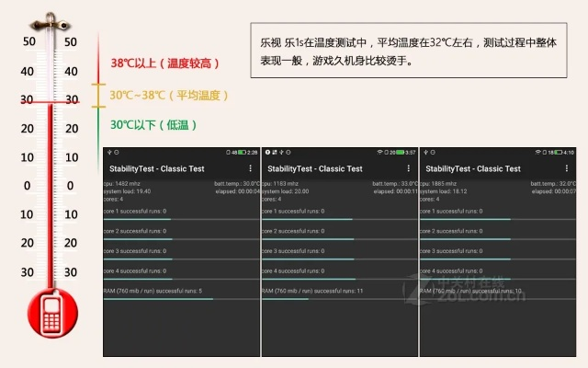Click 'core 2 successful runs: 0' in 2:28 screen
Image resolution: width=588 pixels, height=368 pixels.
pos(135,231)
